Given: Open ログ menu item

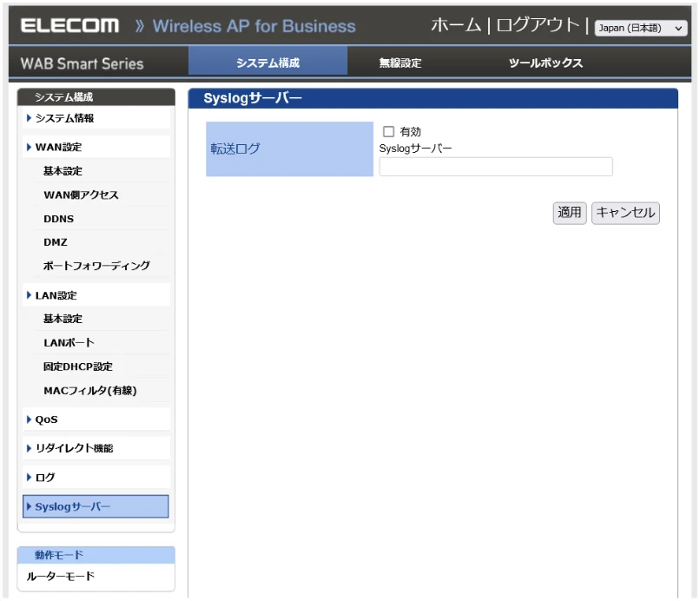Looking at the screenshot, I should pyautogui.click(x=96, y=478).
